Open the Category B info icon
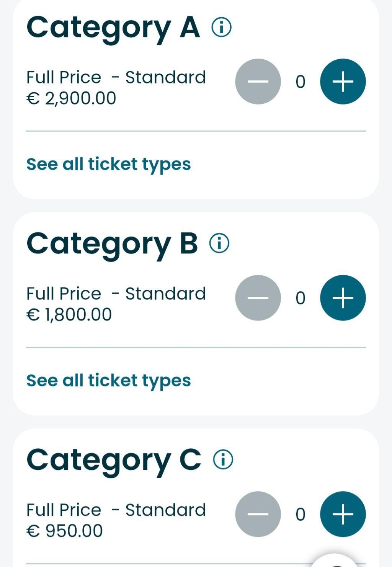392x567 pixels. coord(219,243)
